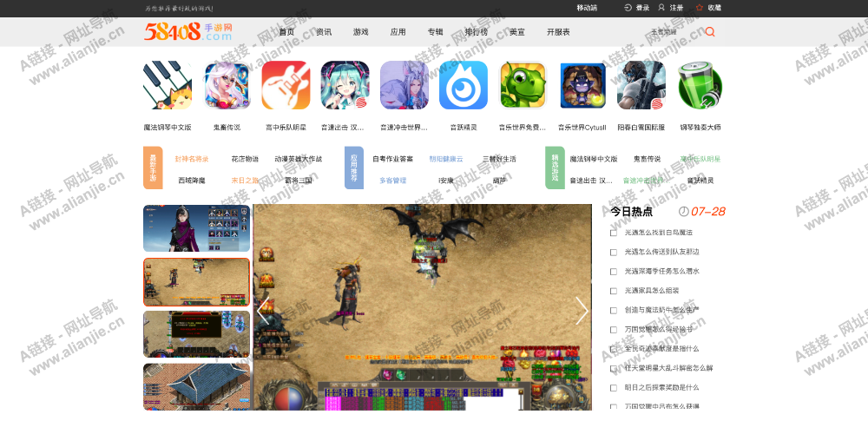The height and width of the screenshot is (421, 868).
Task: Open the 音乐世界CytusII app icon
Action: coord(582,85)
